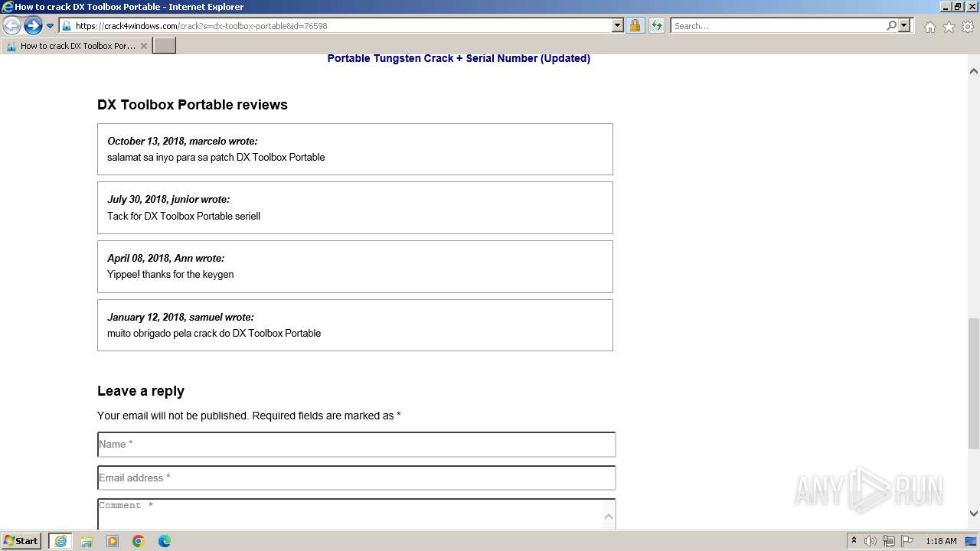Viewport: 980px width, 551px height.
Task: Open the Windows Start menu
Action: pos(21,541)
